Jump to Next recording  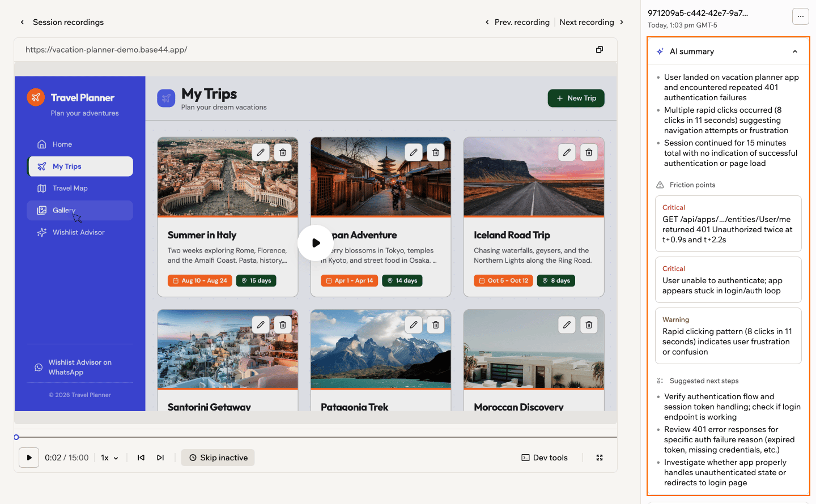click(592, 22)
